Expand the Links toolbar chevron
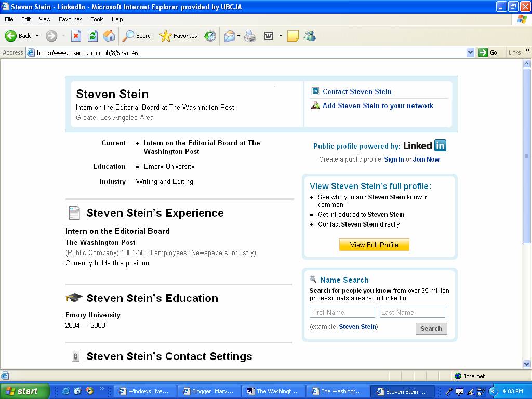Viewport: 532px width, 399px height. pos(528,50)
